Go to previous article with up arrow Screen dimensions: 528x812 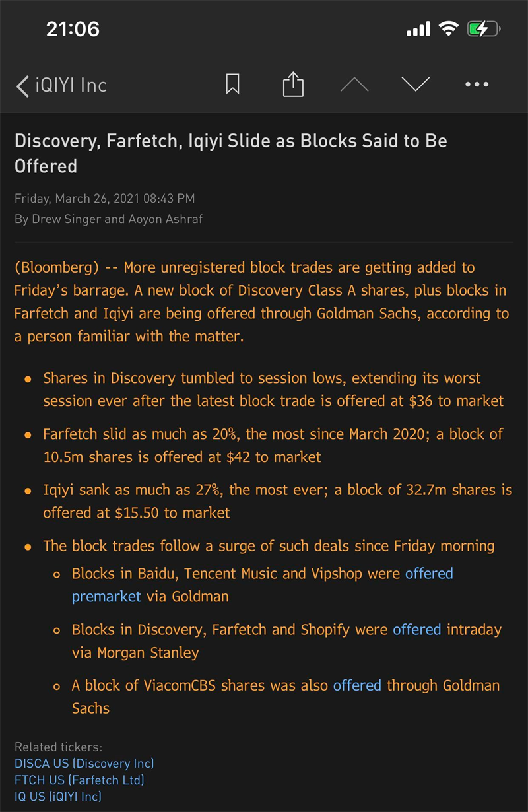354,85
